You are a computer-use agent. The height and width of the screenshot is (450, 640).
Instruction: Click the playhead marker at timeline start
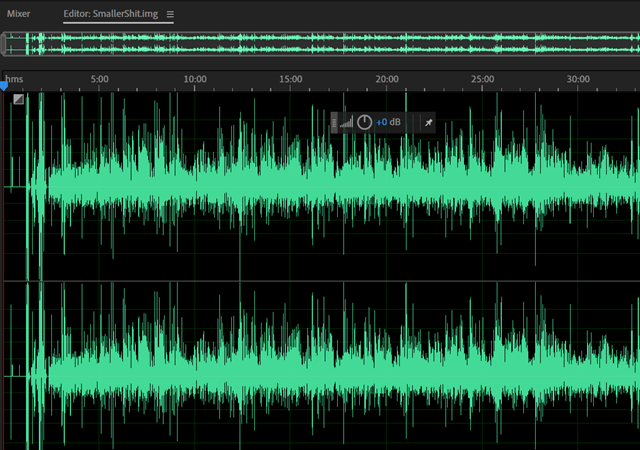(x=4, y=86)
